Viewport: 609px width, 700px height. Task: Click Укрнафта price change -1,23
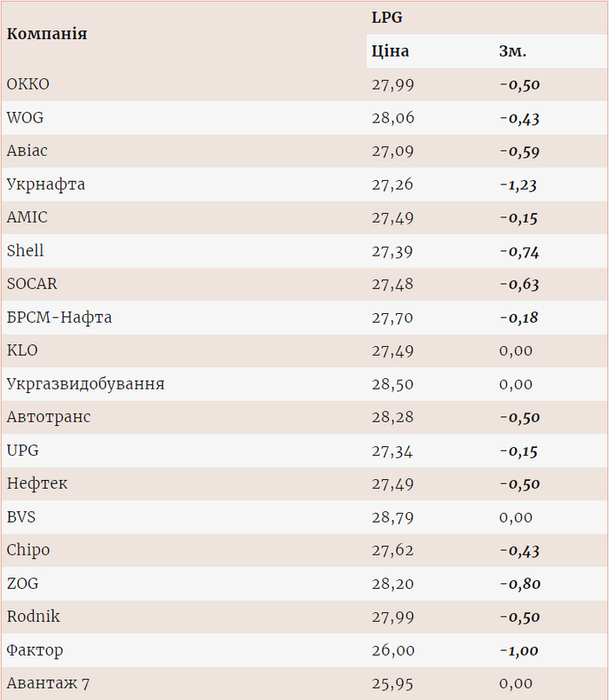coord(519,184)
